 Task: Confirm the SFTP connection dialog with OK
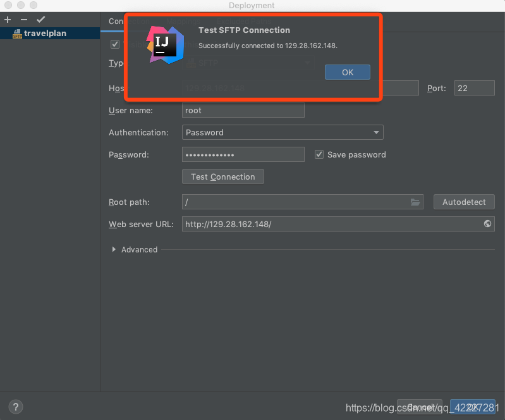pyautogui.click(x=347, y=72)
